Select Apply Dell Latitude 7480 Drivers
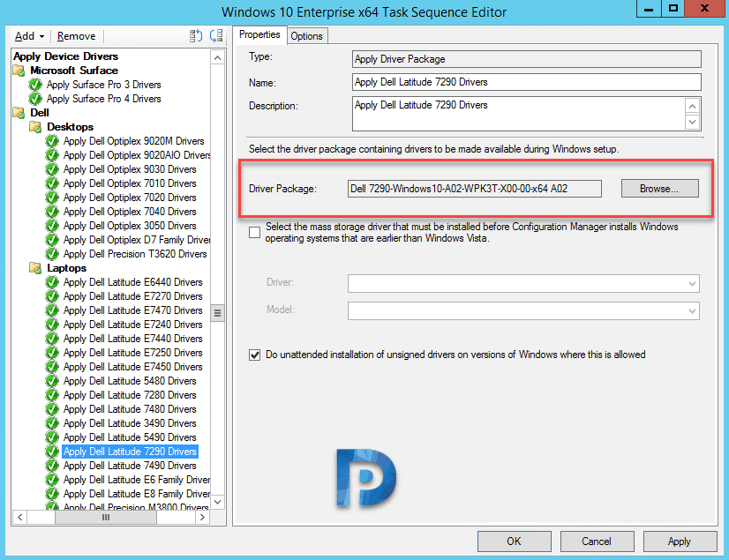This screenshot has height=560, width=729. (130, 409)
